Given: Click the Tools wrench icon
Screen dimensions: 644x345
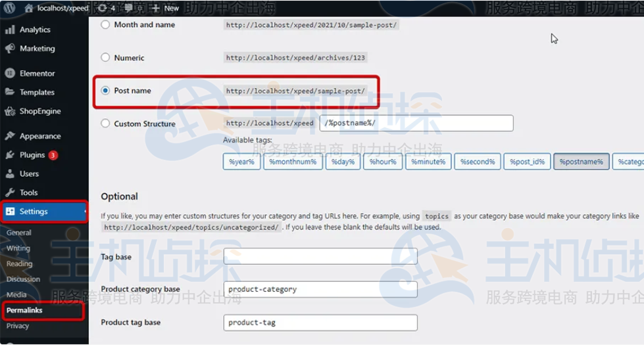Looking at the screenshot, I should coord(11,193).
